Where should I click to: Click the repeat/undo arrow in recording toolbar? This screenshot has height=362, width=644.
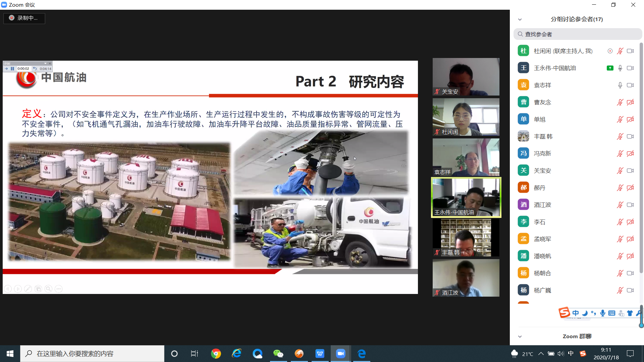(35, 69)
